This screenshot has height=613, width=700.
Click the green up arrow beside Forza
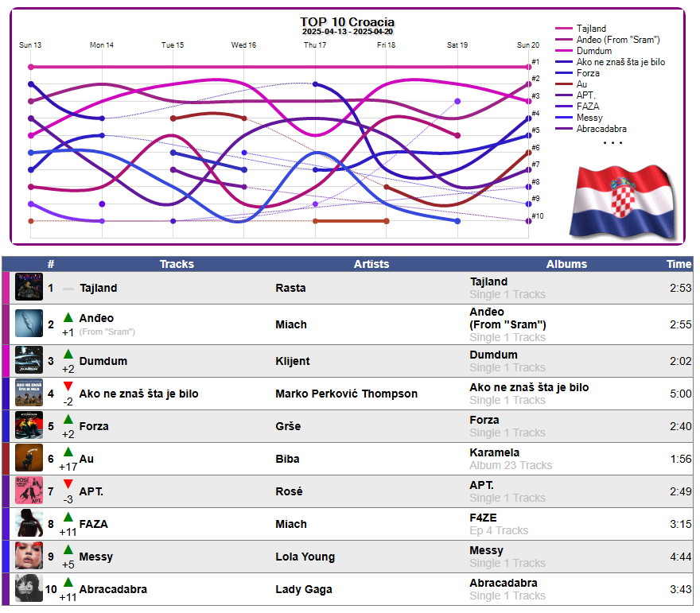coord(68,419)
